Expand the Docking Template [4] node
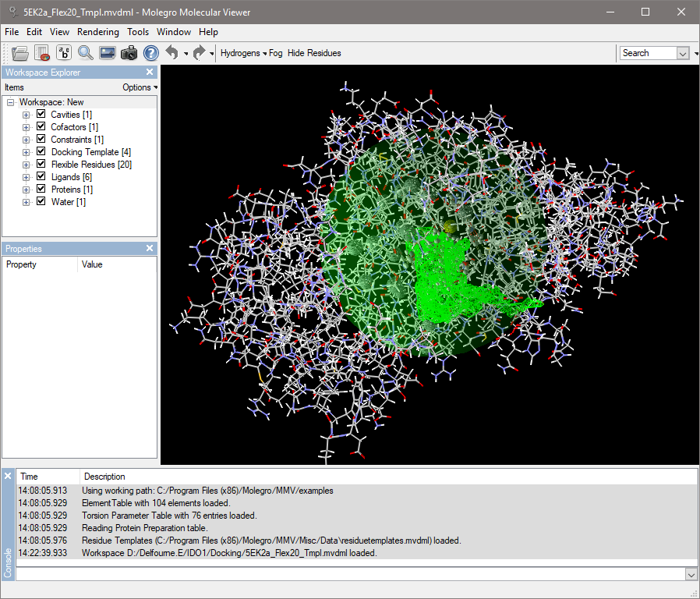Screen dimensions: 700x599 [x=27, y=152]
